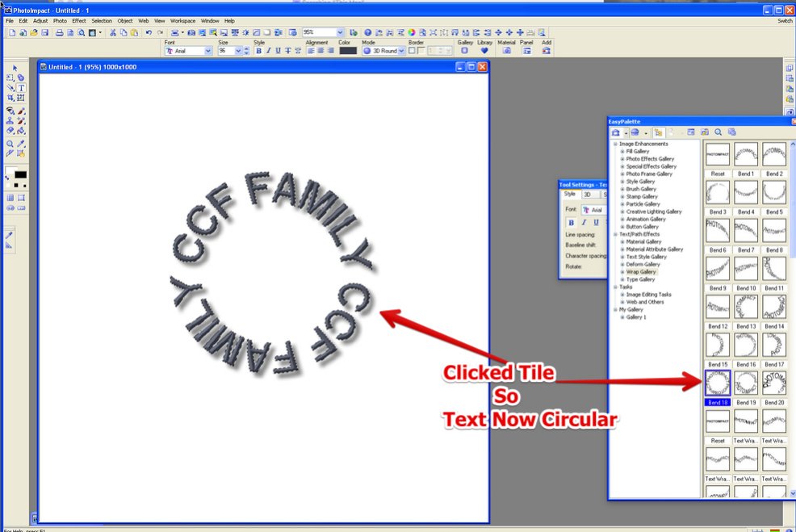Toggle Bold in the attribute bar
The width and height of the screenshot is (796, 532).
click(259, 51)
